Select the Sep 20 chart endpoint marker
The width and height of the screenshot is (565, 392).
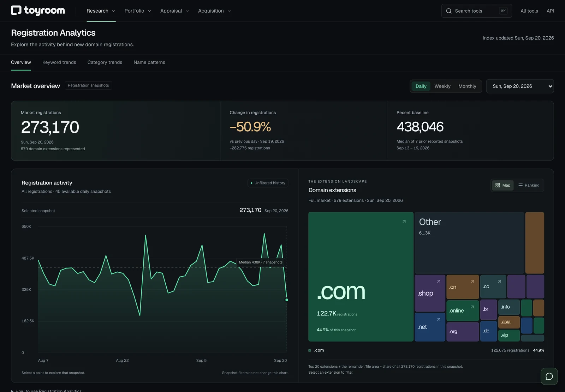[287, 300]
